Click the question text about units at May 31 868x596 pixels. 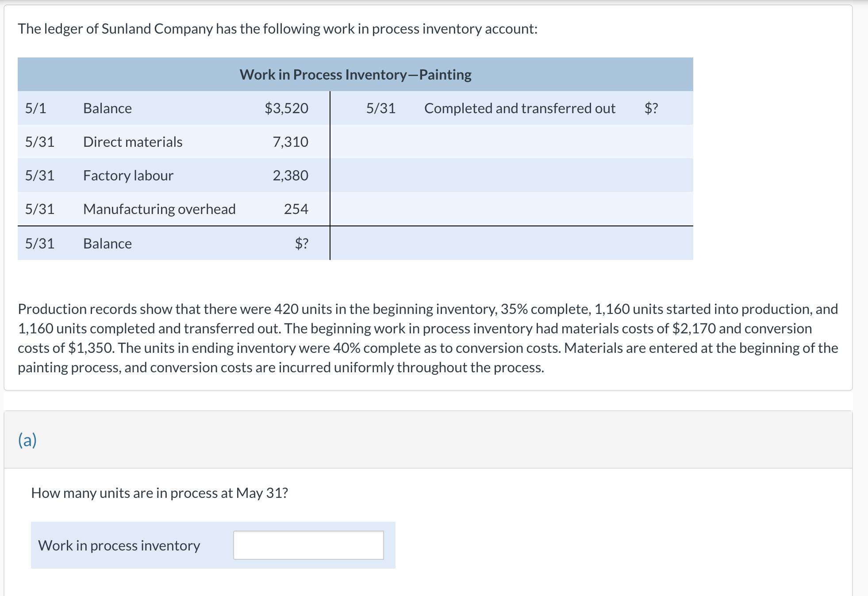[x=159, y=493]
